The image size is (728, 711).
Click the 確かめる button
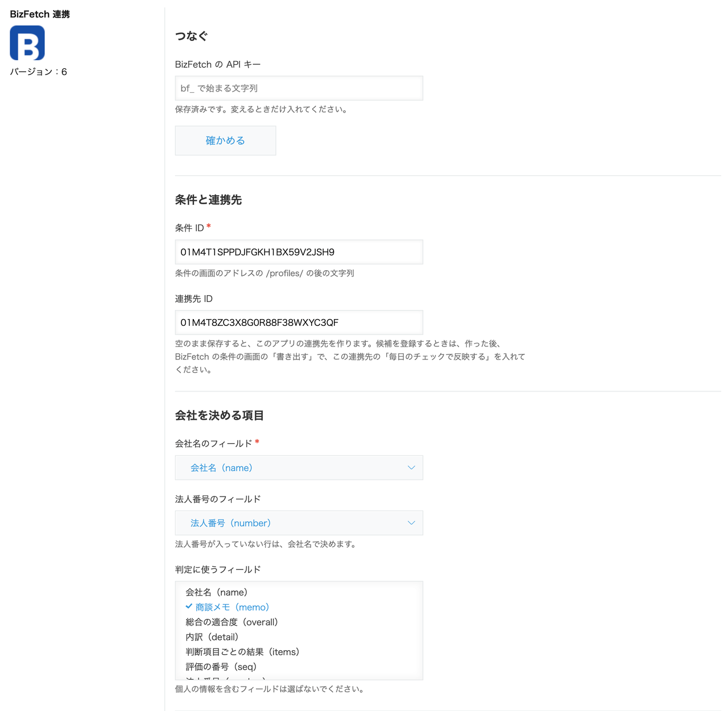[x=225, y=140]
